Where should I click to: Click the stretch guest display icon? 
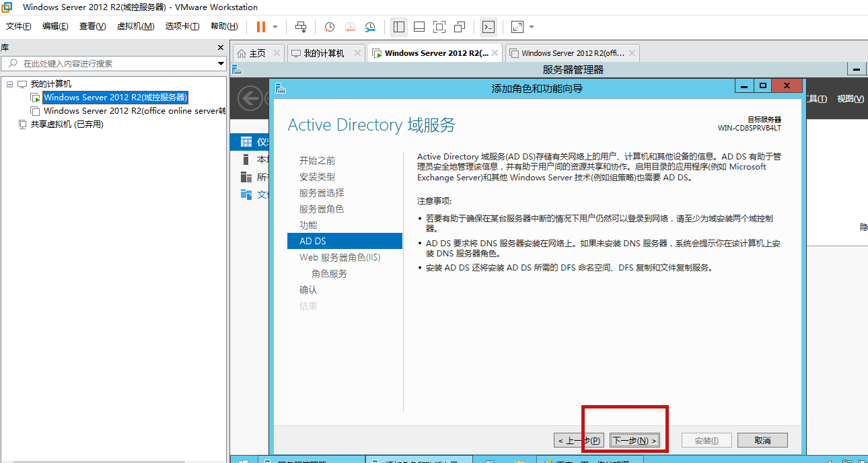tap(517, 27)
